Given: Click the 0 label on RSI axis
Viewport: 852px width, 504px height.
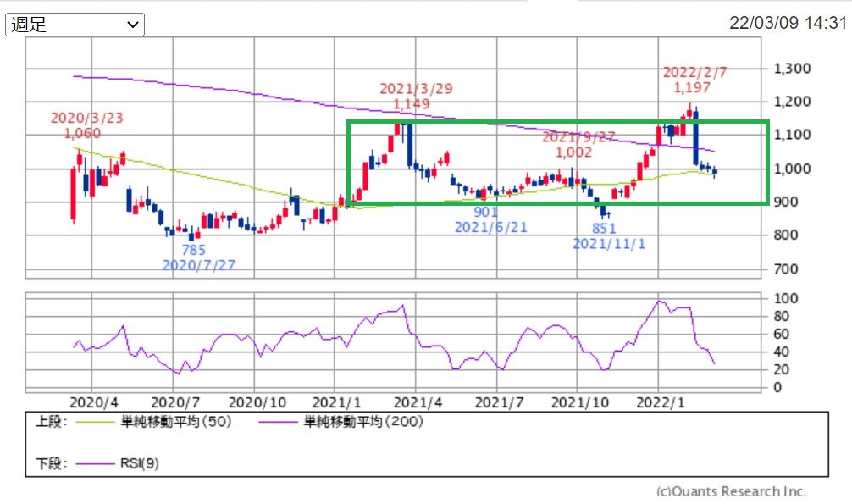Looking at the screenshot, I should [777, 388].
